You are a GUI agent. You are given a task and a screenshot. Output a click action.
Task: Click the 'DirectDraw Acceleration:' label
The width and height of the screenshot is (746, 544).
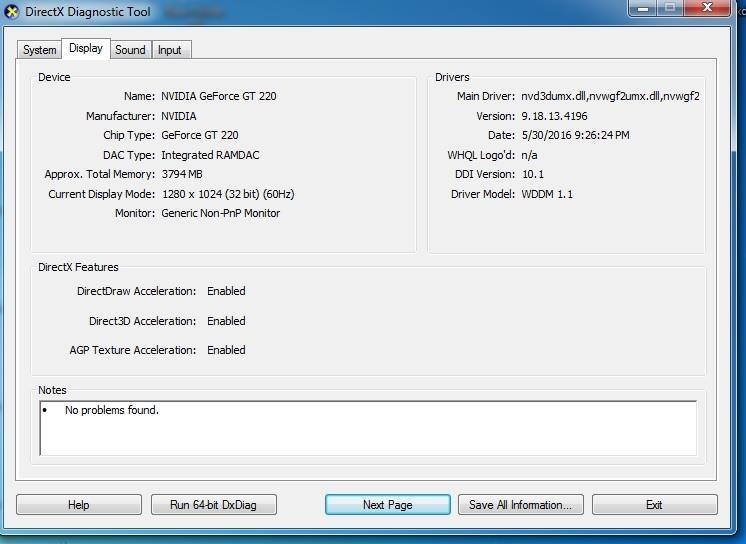point(137,291)
